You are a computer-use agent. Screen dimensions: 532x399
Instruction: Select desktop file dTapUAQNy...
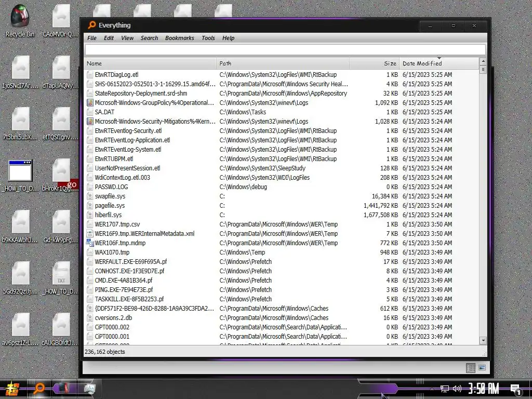pos(61,72)
